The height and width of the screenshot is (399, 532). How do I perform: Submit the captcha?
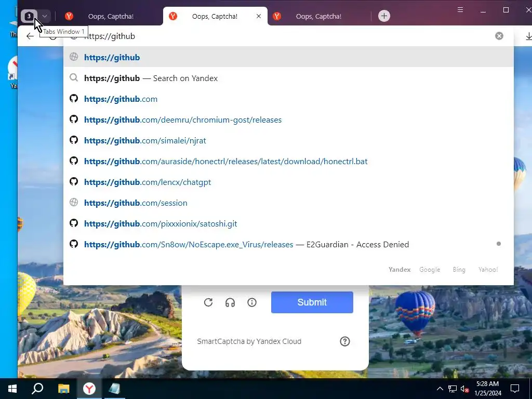click(x=312, y=302)
